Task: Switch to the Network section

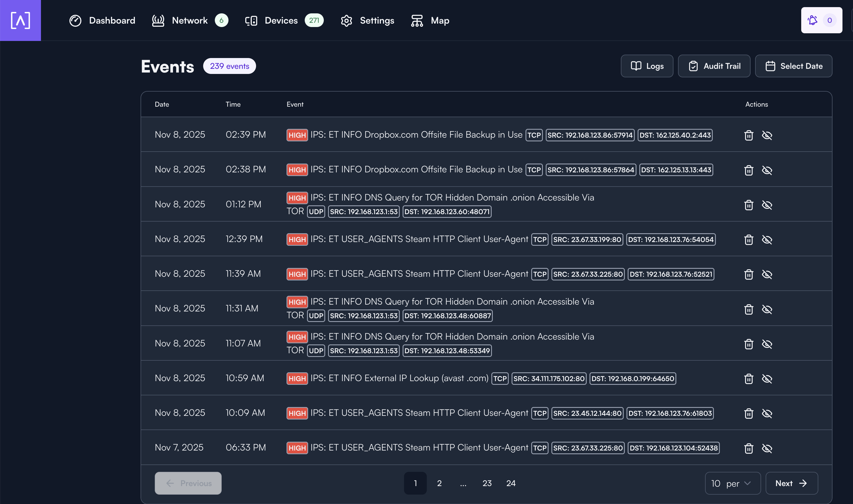Action: pos(189,20)
